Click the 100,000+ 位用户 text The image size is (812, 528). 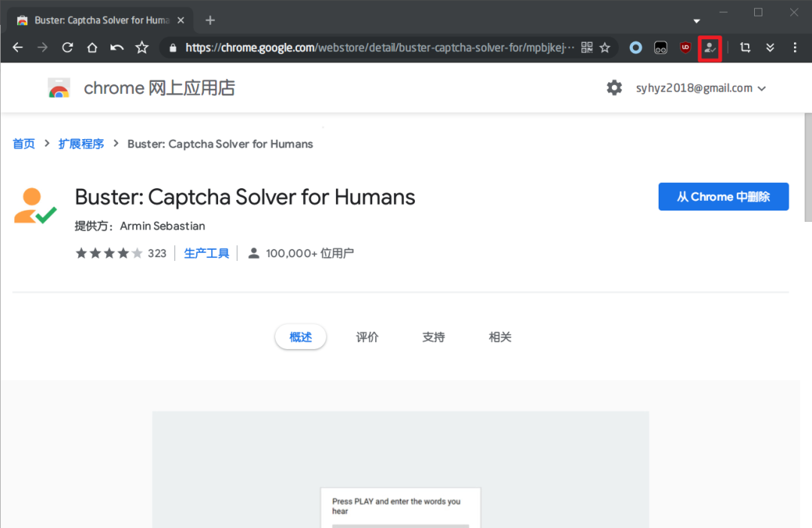310,253
